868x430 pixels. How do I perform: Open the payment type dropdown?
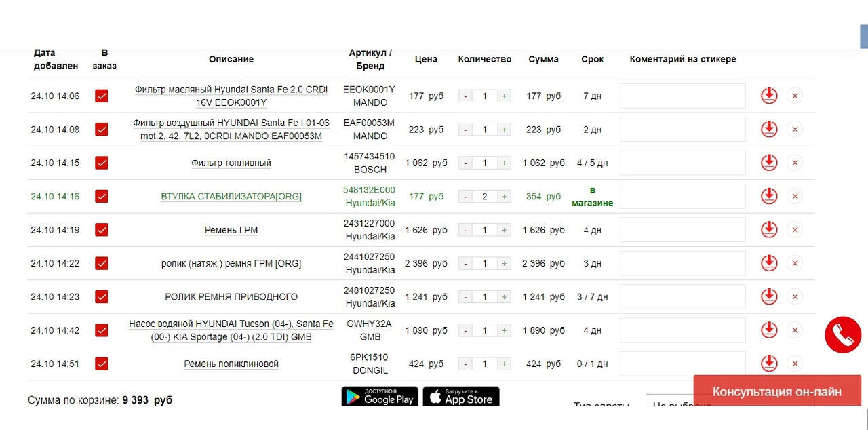coord(678,406)
